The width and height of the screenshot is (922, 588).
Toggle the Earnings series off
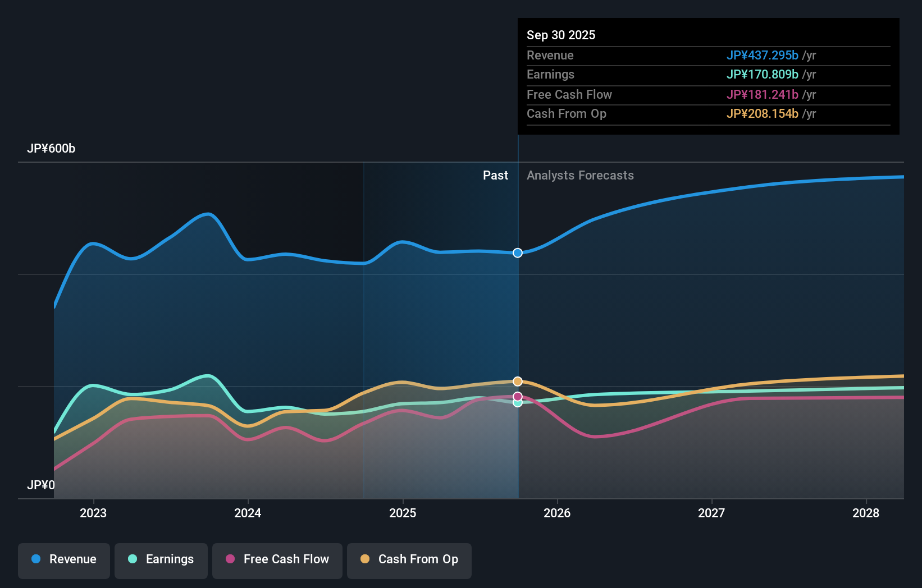click(161, 559)
